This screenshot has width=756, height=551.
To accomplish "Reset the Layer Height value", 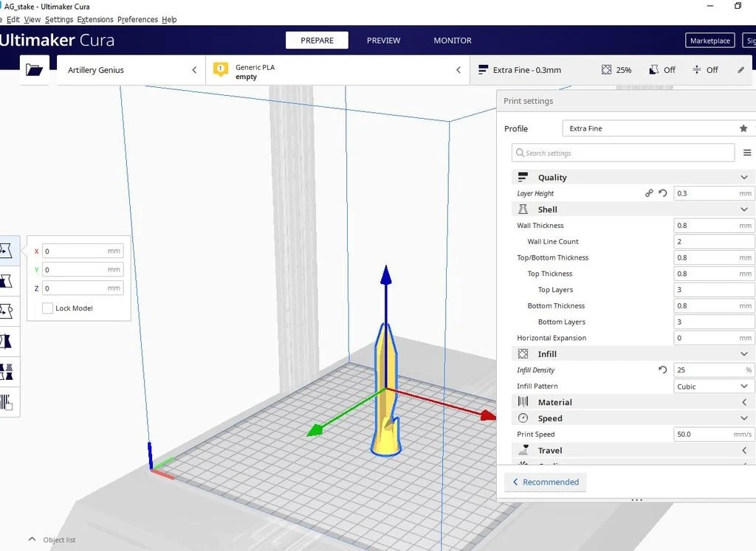I will click(x=663, y=193).
